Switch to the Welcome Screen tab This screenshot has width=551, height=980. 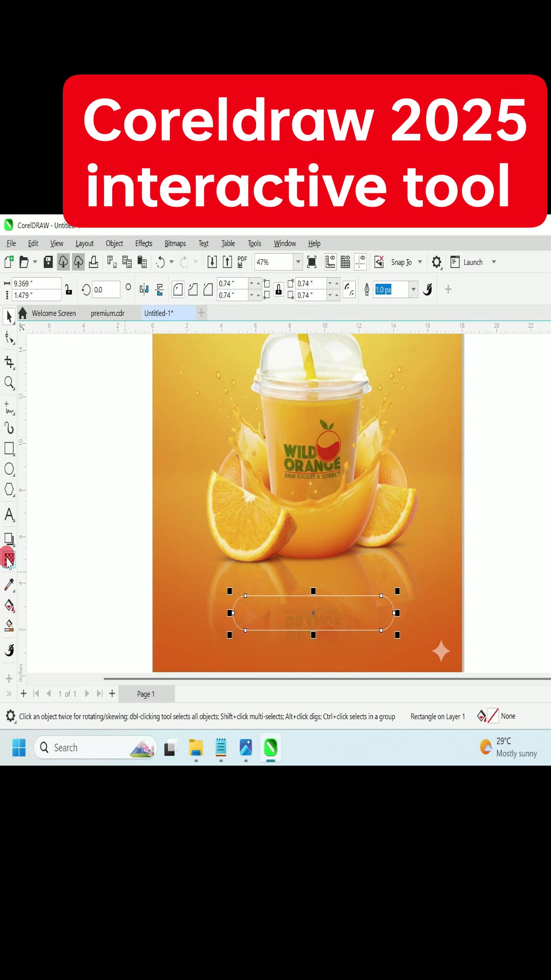click(54, 313)
